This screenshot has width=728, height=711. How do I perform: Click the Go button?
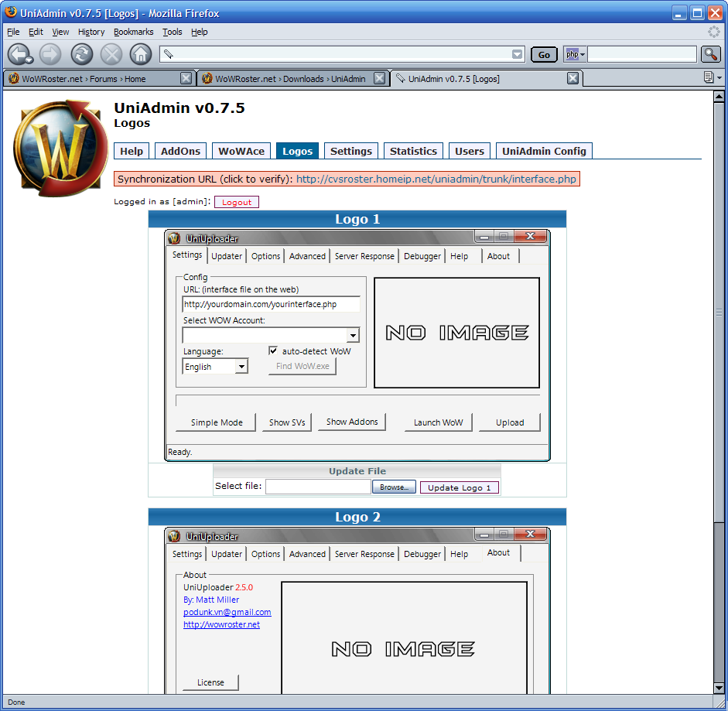pos(544,55)
